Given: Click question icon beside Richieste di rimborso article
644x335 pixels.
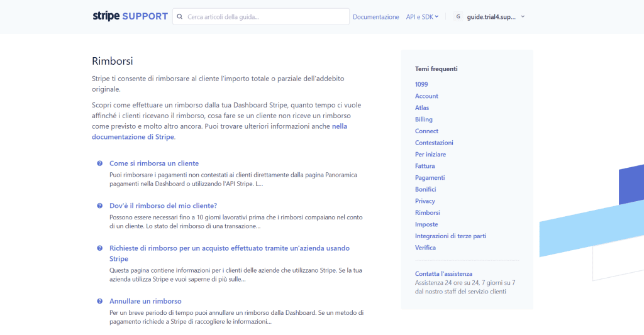Looking at the screenshot, I should 99,248.
